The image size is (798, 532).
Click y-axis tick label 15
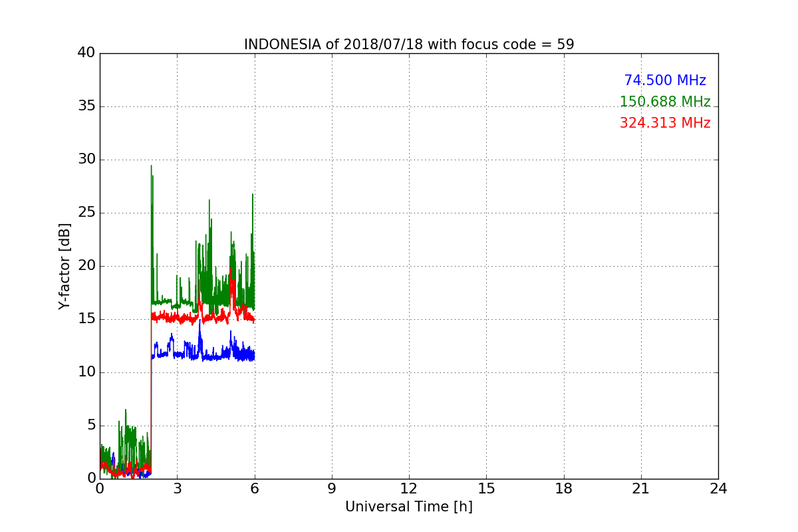[86, 319]
